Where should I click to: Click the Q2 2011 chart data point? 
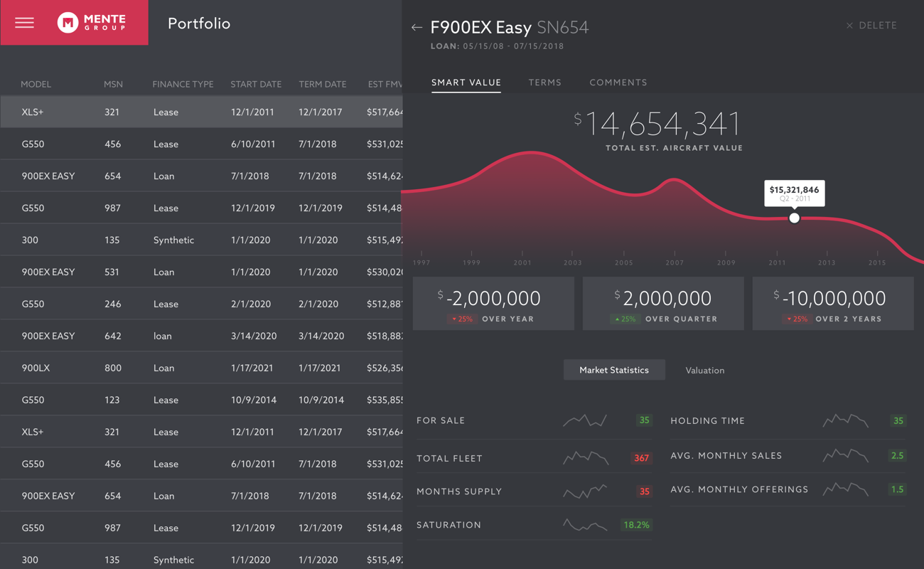click(794, 218)
